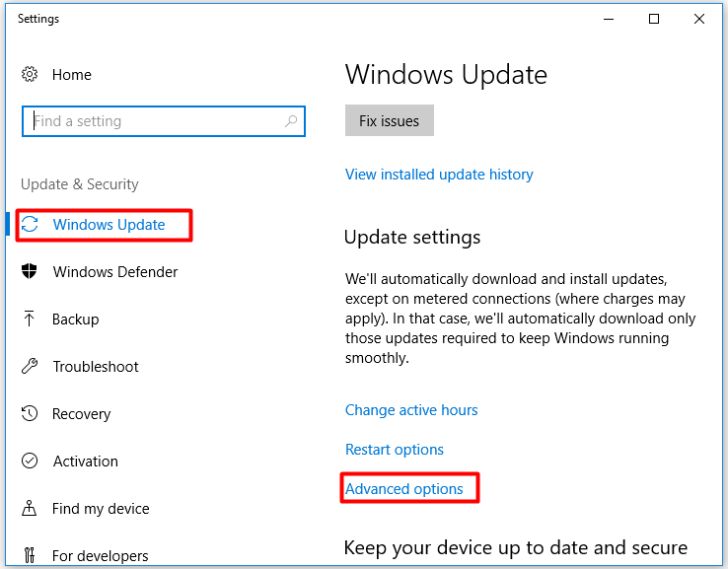The width and height of the screenshot is (728, 569).
Task: Open the Activation settings
Action: 86,462
